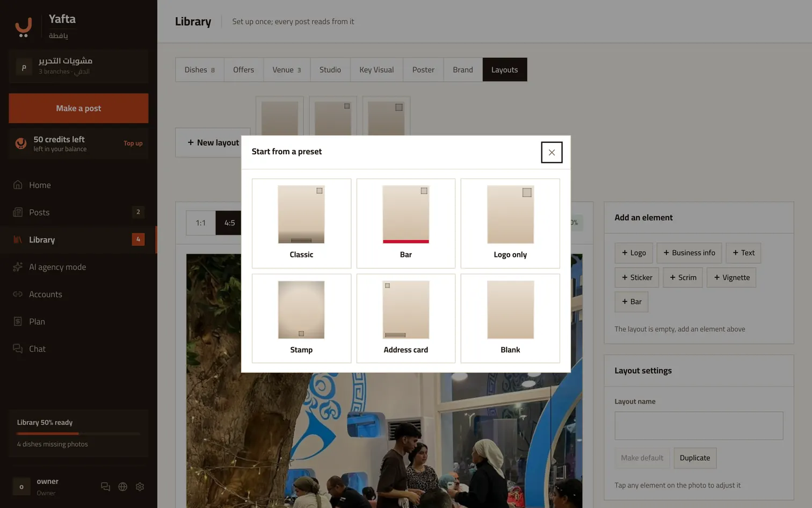Add a Sticker element
812x508 pixels.
click(x=637, y=277)
